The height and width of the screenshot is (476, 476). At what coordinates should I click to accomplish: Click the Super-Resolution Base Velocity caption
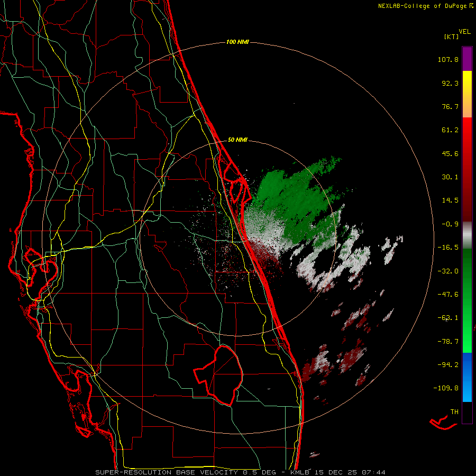pyautogui.click(x=241, y=472)
